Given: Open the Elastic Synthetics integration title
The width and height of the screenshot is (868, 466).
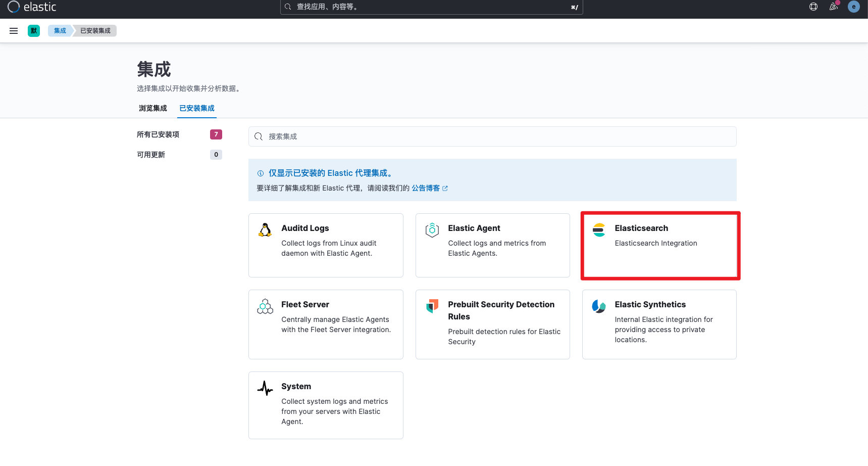Looking at the screenshot, I should point(650,304).
